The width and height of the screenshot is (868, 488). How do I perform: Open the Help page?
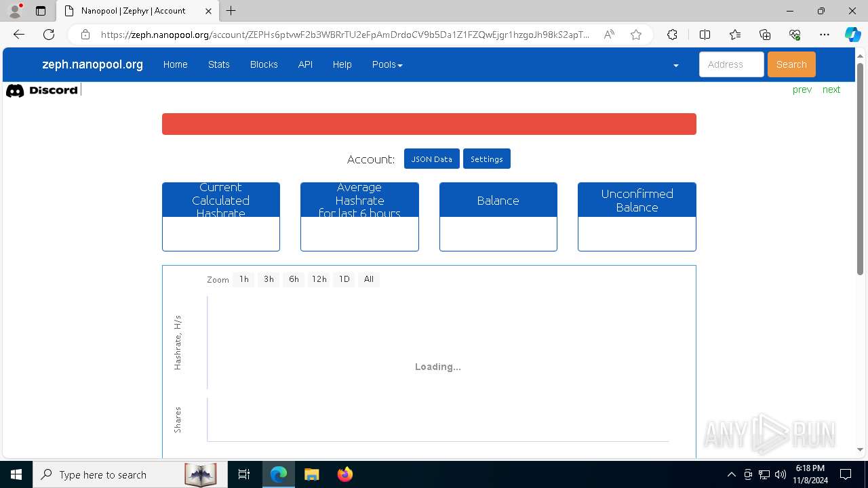(x=342, y=64)
